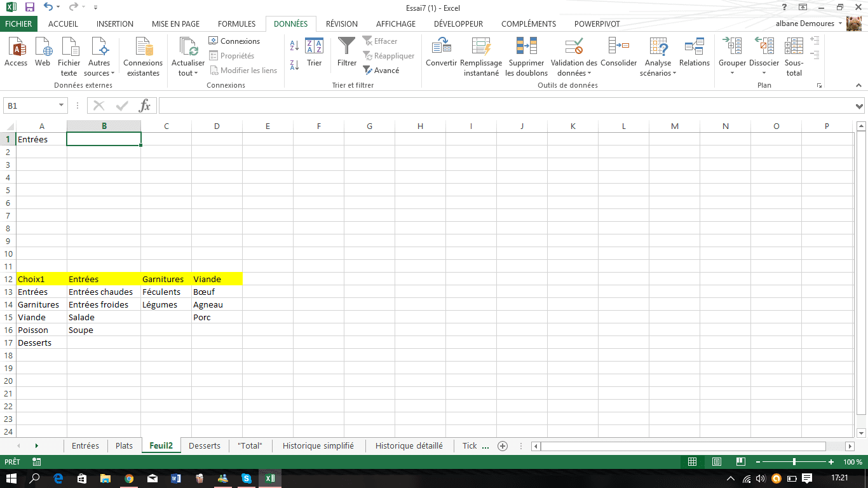This screenshot has width=868, height=488.
Task: Click the Trier sort dialog icon
Action: [x=314, y=47]
